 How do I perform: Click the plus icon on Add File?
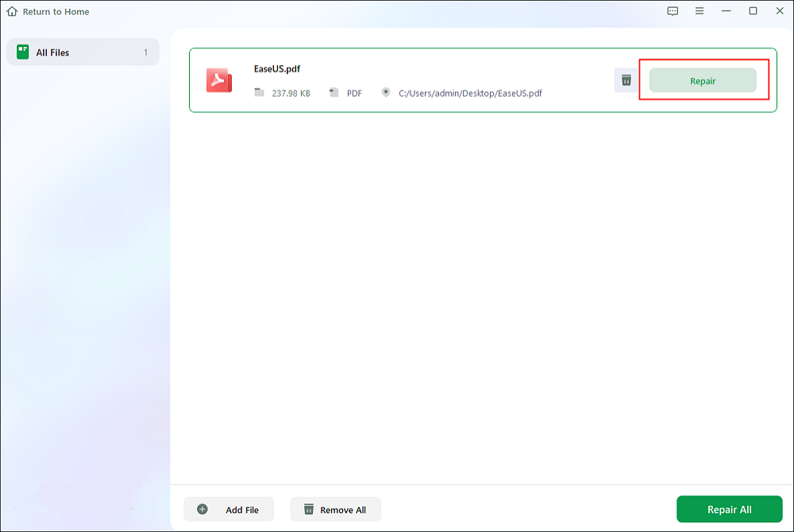pos(202,509)
